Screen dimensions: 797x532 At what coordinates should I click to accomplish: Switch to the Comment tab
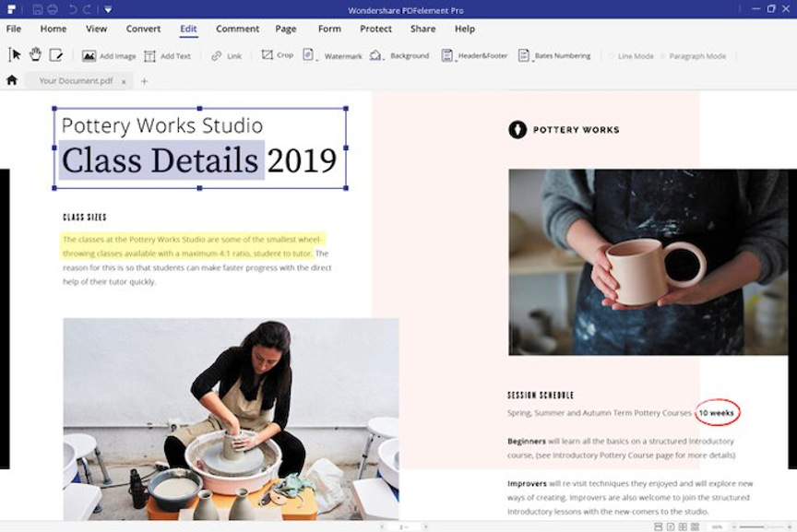point(237,29)
